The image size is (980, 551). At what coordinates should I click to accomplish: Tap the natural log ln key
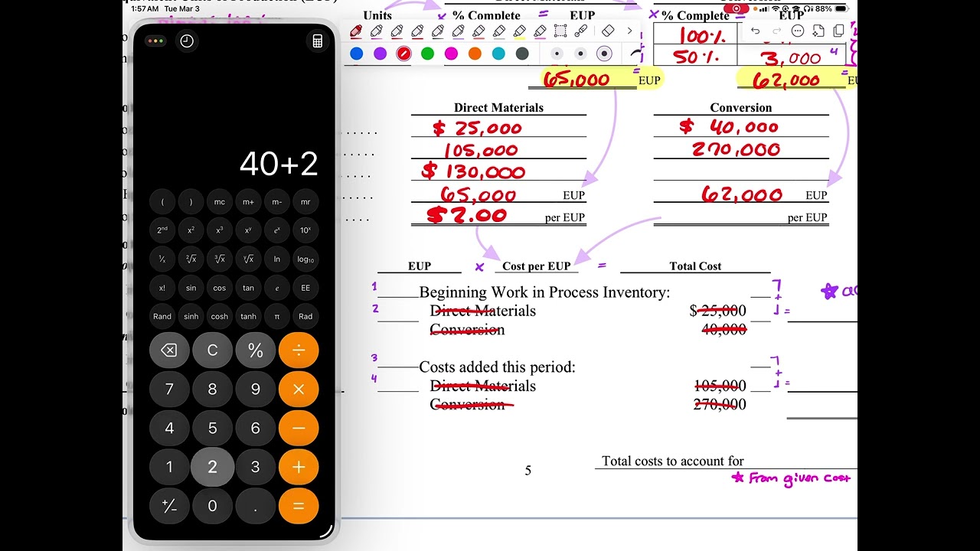point(277,259)
